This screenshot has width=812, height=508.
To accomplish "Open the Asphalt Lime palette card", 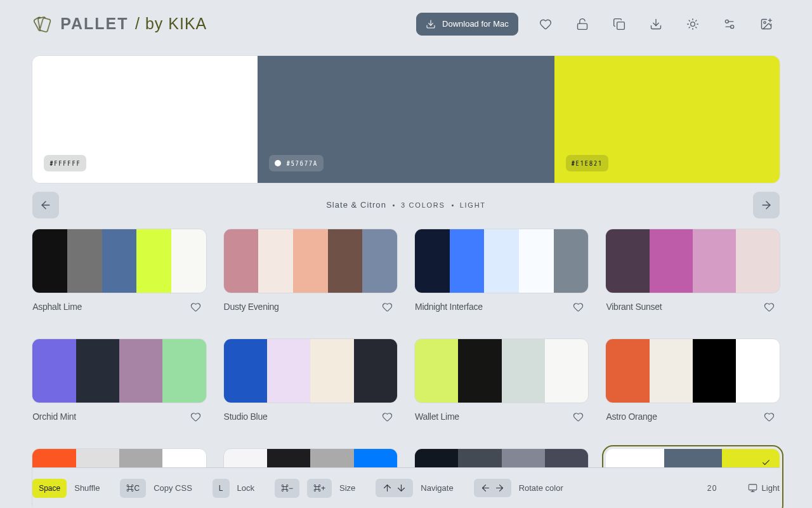I will 119,261.
